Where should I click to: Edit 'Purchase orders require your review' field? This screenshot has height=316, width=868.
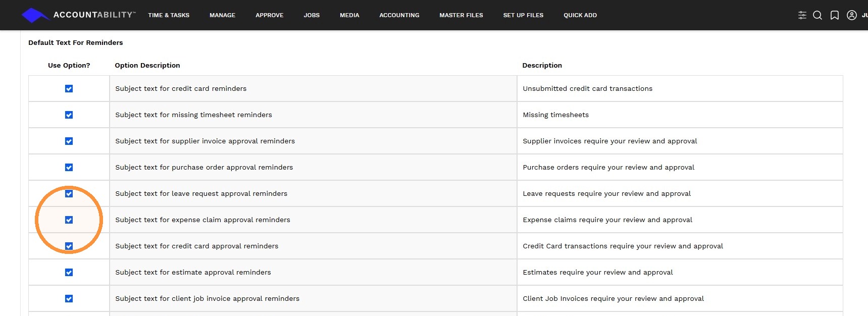tap(680, 168)
